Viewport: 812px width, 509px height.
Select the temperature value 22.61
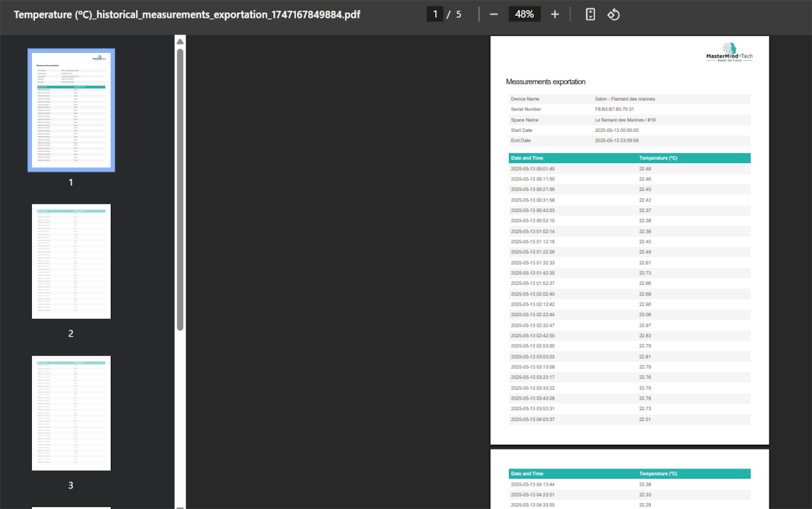(x=645, y=262)
